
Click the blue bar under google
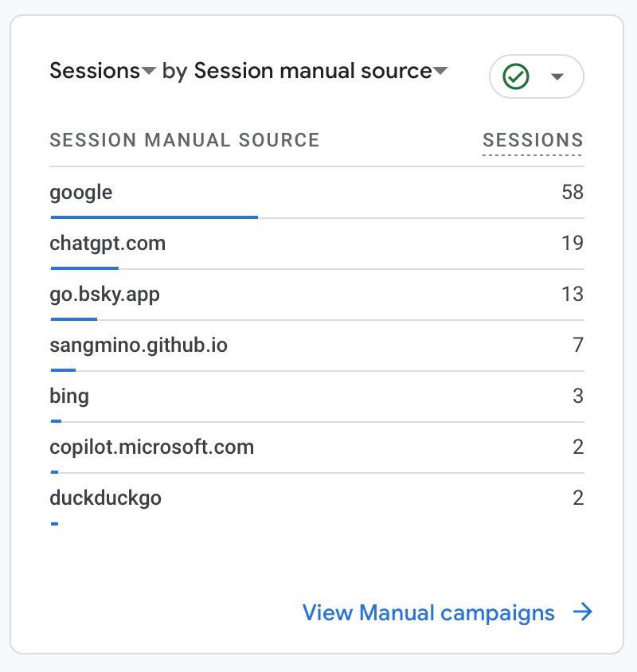(154, 216)
